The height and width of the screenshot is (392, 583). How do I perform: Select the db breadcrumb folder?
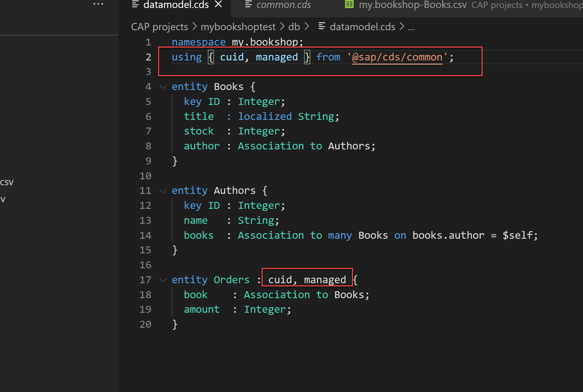pyautogui.click(x=294, y=27)
